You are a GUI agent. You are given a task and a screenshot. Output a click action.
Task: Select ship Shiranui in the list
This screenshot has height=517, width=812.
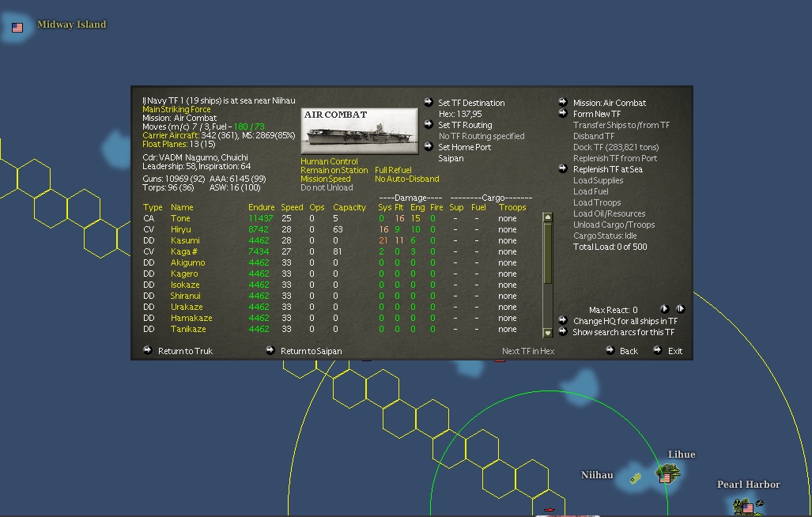185,296
